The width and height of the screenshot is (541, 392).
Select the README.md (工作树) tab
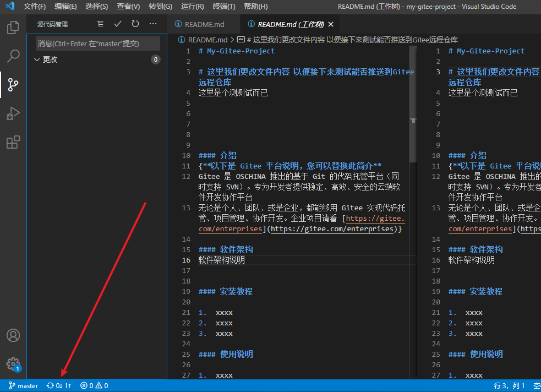pyautogui.click(x=291, y=24)
